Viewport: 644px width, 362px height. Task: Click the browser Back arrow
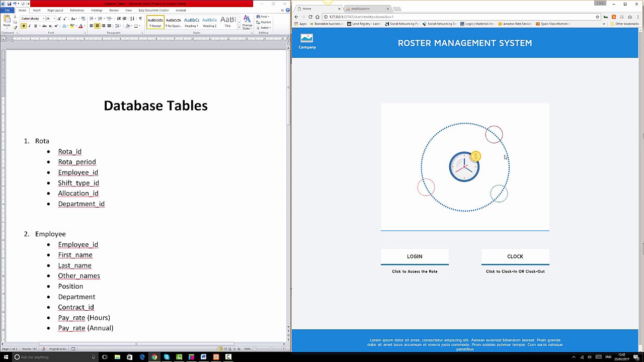click(296, 17)
